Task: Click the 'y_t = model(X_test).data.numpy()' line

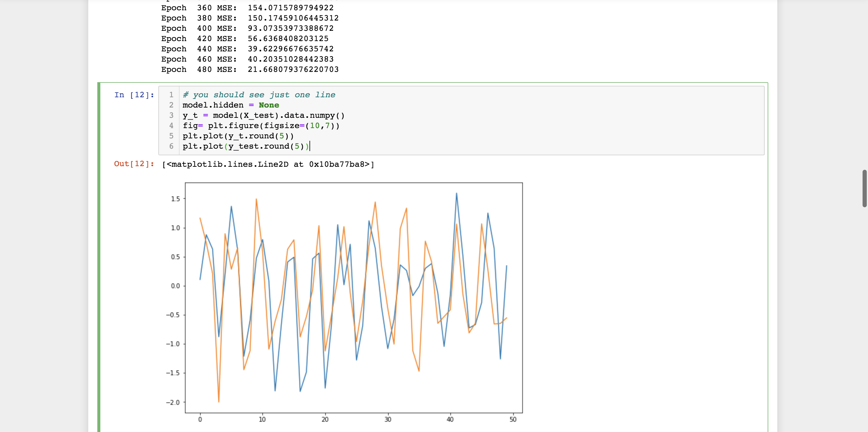Action: [263, 115]
